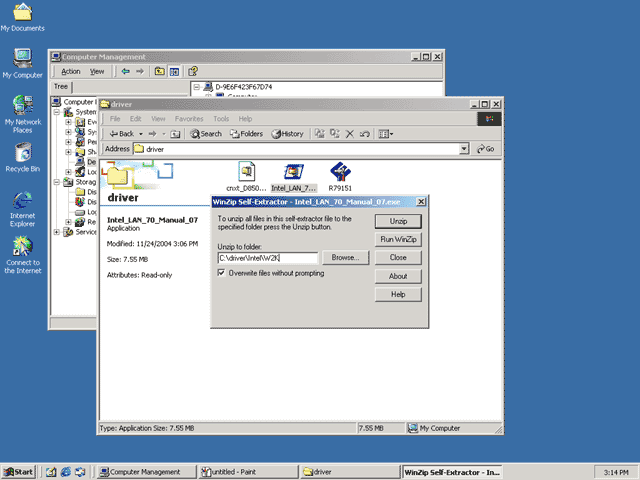Go up one folder level
Image resolution: width=640 pixels, height=480 pixels.
pos(175,134)
